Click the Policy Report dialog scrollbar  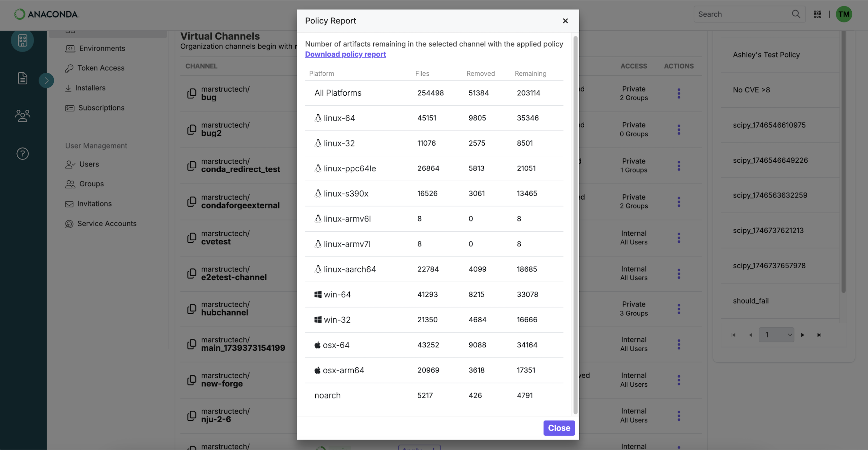(575, 223)
